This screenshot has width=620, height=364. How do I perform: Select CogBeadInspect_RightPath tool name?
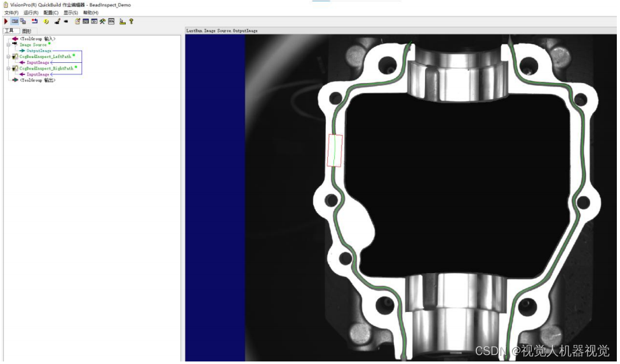pos(46,69)
